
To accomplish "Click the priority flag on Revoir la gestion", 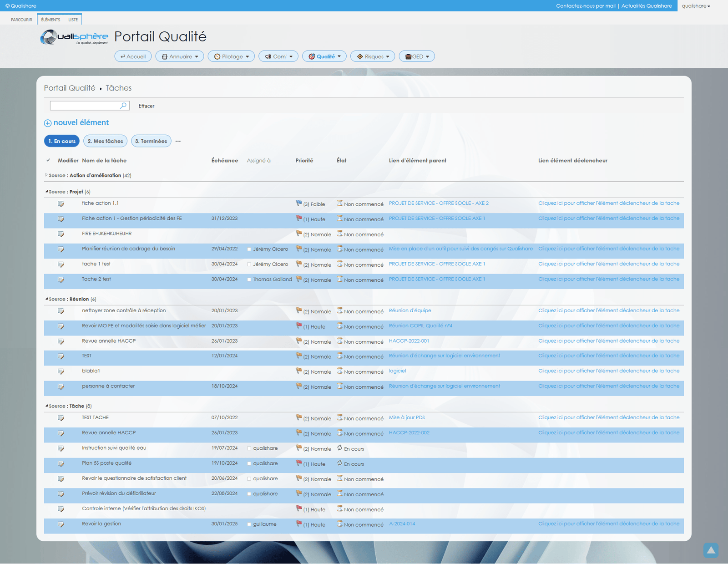I will pyautogui.click(x=299, y=524).
